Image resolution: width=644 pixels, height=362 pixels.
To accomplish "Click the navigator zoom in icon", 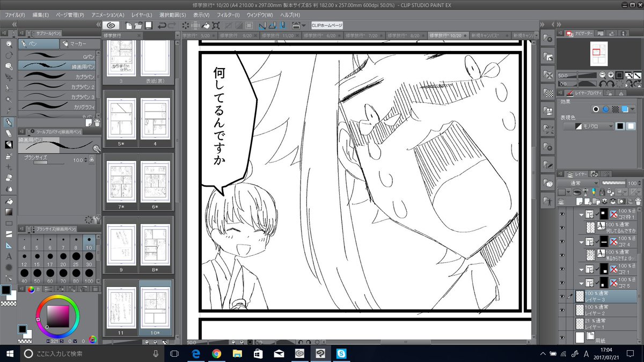I will click(611, 76).
